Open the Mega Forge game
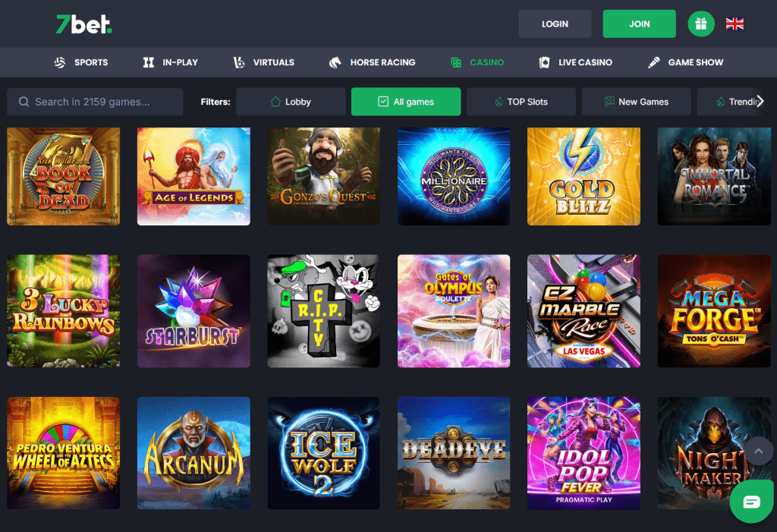777x532 pixels. tap(714, 311)
